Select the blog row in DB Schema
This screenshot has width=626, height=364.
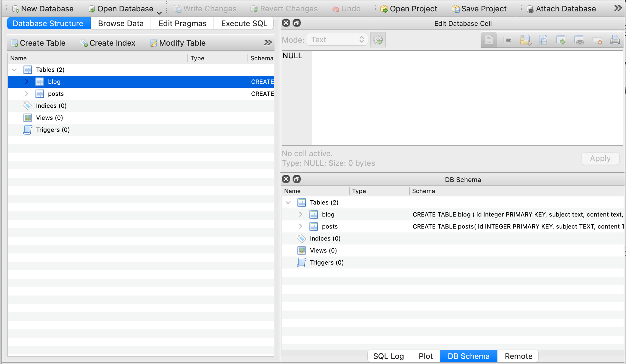click(328, 214)
